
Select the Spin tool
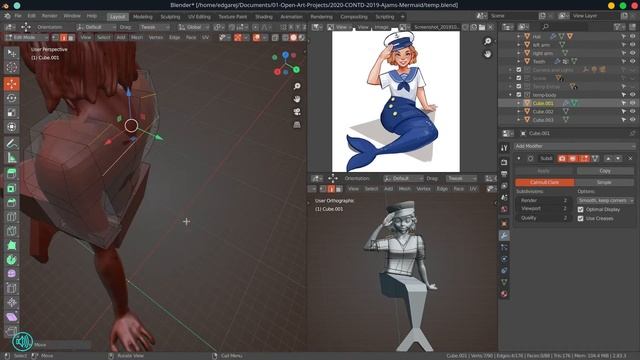tap(11, 259)
